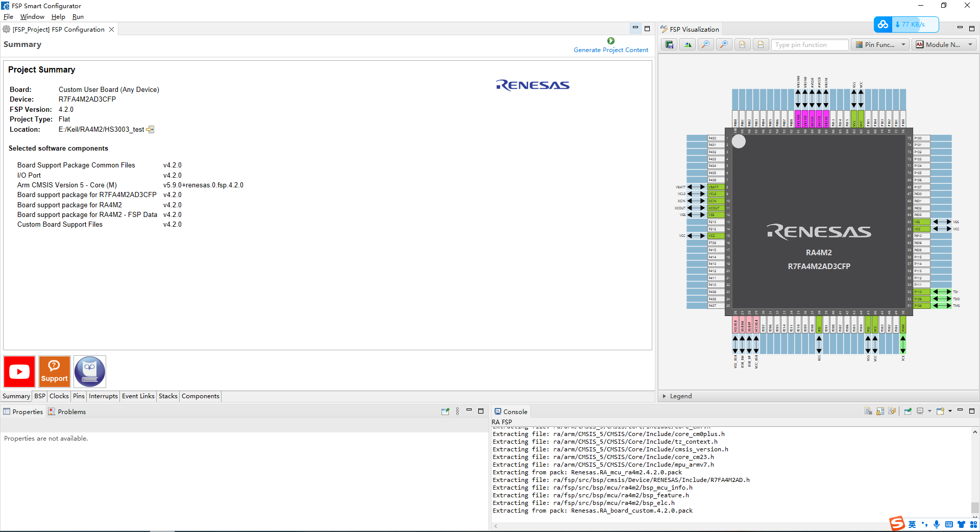The width and height of the screenshot is (980, 532).
Task: Click the pin-to-selection icon in Properties panel
Action: pyautogui.click(x=446, y=412)
